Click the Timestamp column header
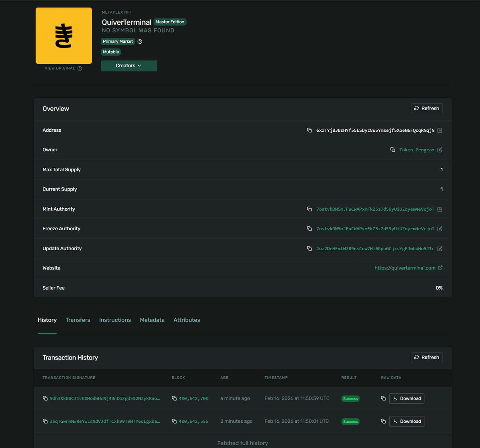Screen dimensions: 480x448 tap(276, 378)
